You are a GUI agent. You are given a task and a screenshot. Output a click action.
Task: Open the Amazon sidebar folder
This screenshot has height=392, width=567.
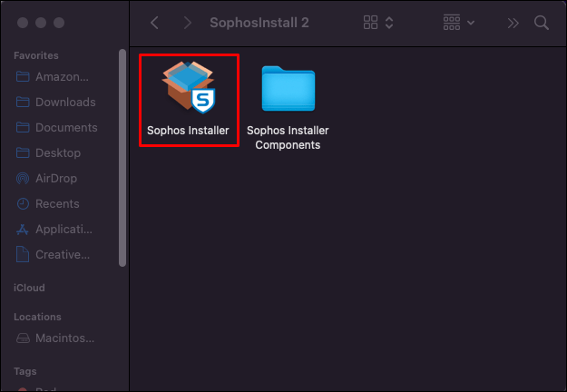pyautogui.click(x=61, y=77)
